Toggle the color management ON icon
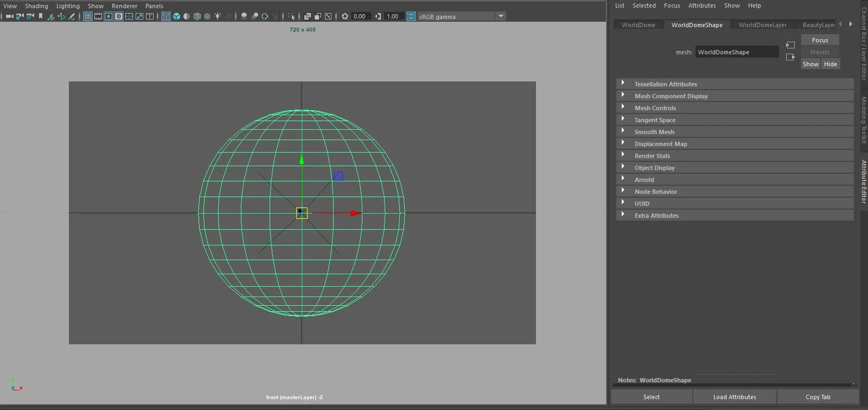 pos(411,16)
